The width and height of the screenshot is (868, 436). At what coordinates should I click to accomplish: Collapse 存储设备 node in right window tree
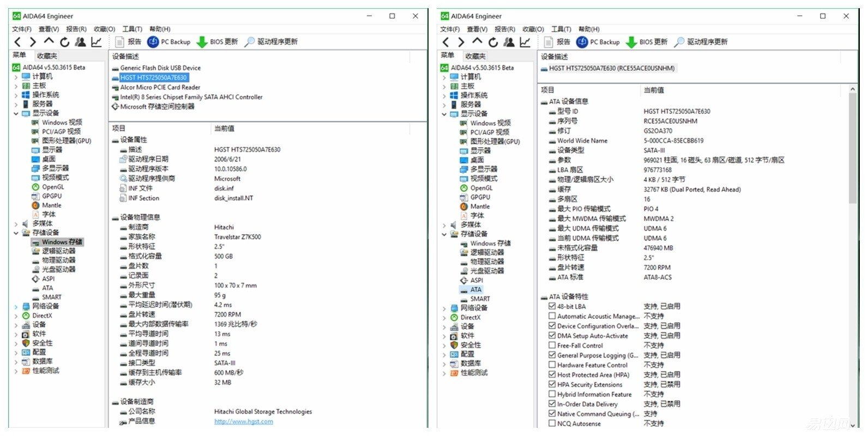444,234
